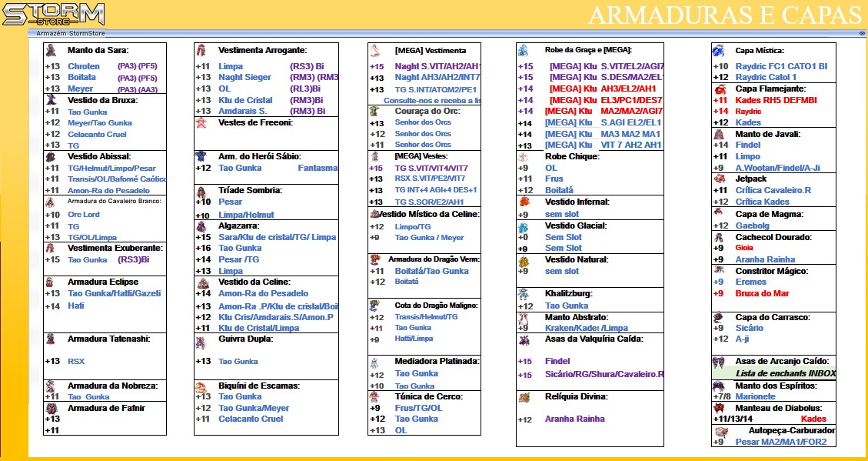Click the Armadura do Dragão Verm icon
The width and height of the screenshot is (868, 461).
point(376,259)
